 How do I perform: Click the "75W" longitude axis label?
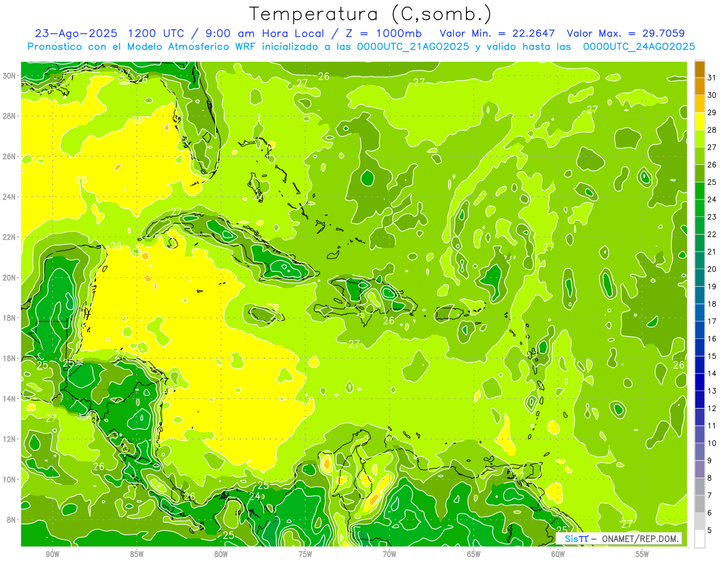[305, 554]
